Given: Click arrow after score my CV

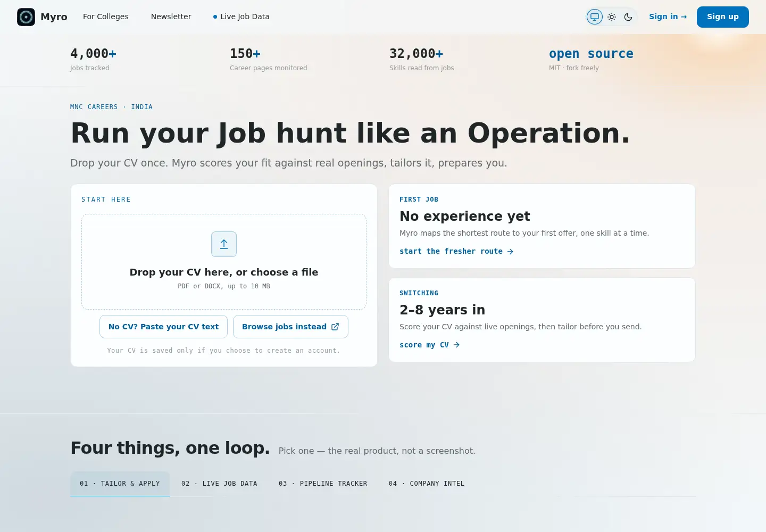Looking at the screenshot, I should (x=456, y=345).
